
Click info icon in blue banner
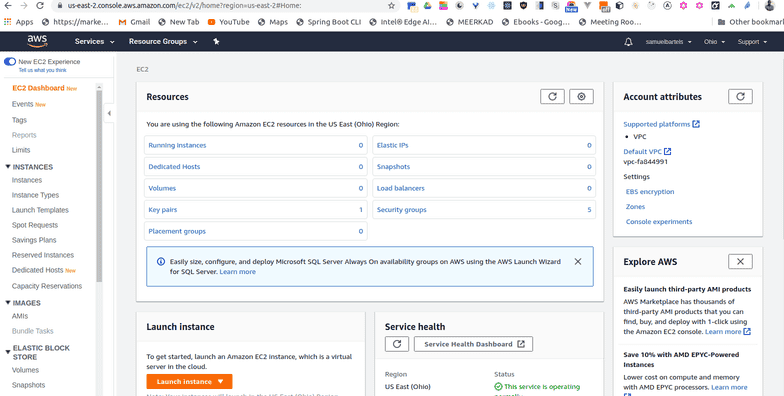coord(160,262)
